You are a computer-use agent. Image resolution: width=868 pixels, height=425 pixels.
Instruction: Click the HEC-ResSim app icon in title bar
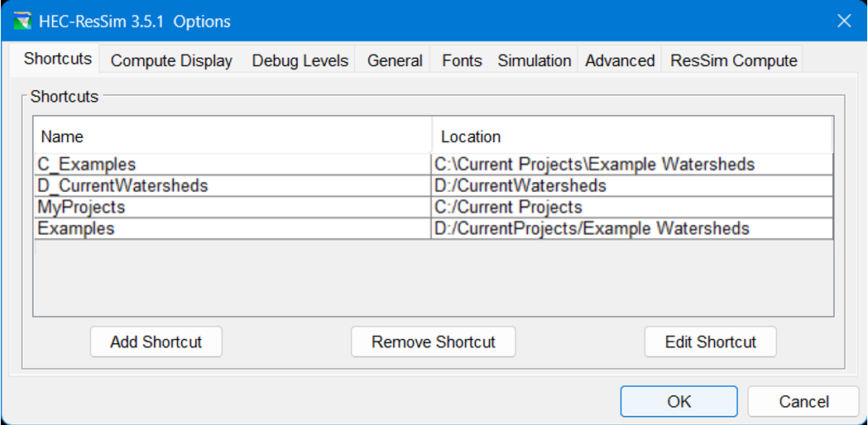[x=22, y=21]
